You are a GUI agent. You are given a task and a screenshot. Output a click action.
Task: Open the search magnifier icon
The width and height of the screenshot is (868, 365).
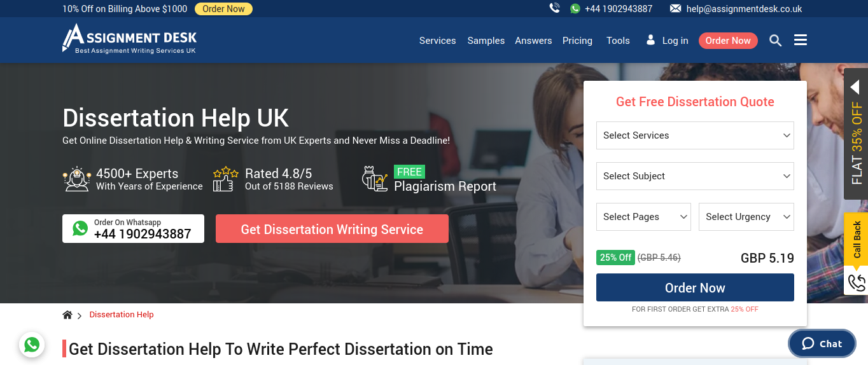tap(775, 41)
